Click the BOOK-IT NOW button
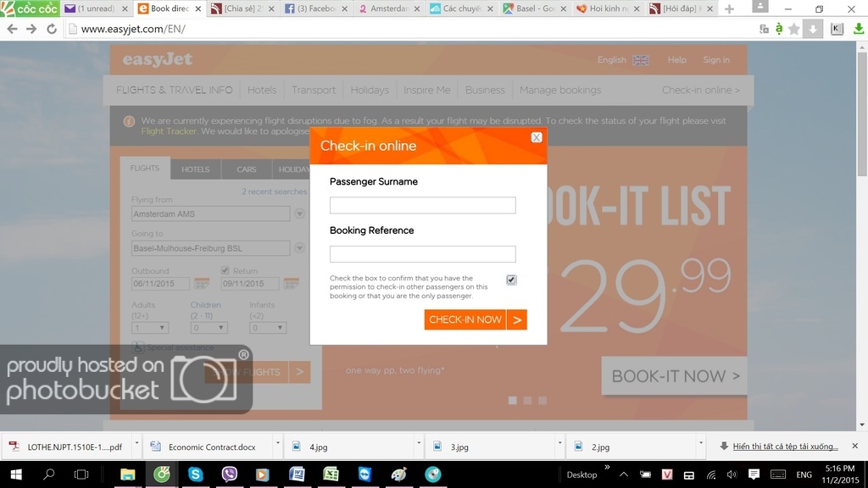This screenshot has width=868, height=488. point(675,375)
